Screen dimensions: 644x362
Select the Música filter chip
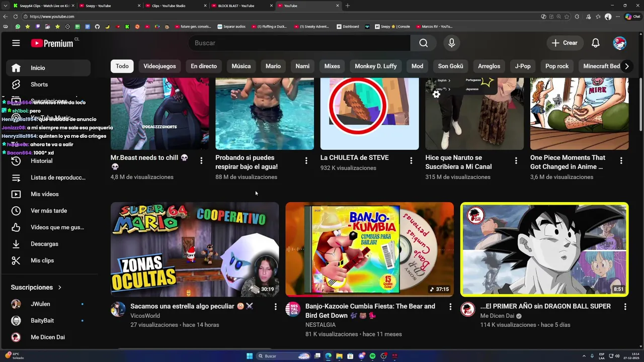click(x=241, y=66)
